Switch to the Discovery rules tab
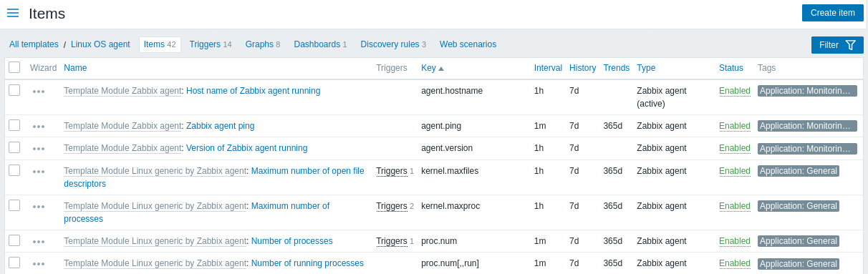The width and height of the screenshot is (868, 274). pos(393,44)
